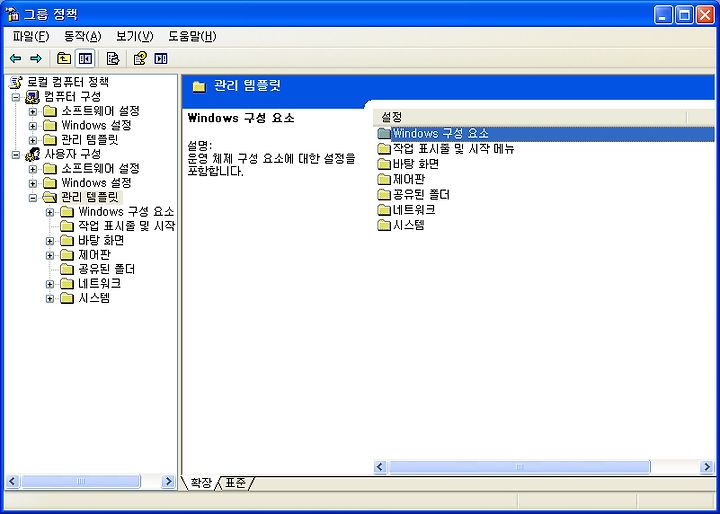
Task: Select 시스템 in the tree
Action: point(94,298)
